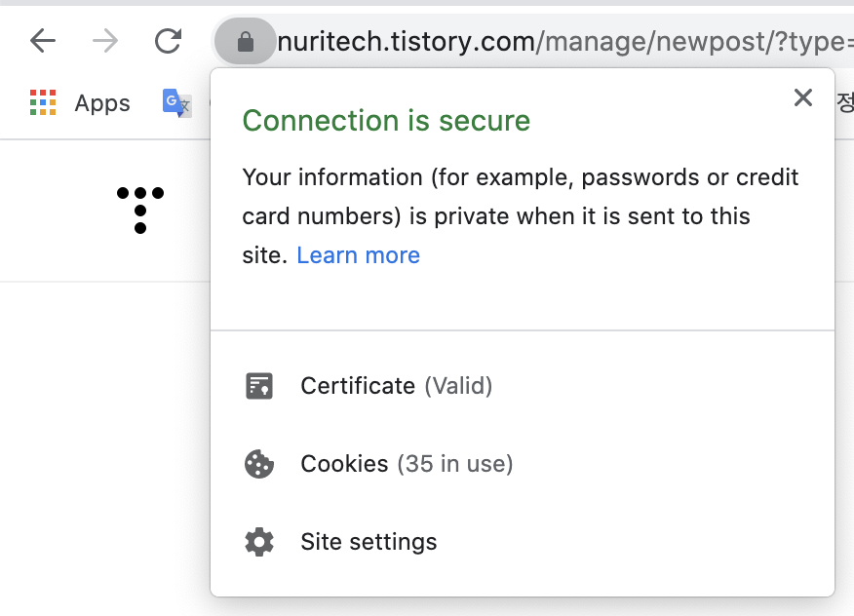Click the private information description text
This screenshot has width=854, height=616.
pyautogui.click(x=521, y=216)
